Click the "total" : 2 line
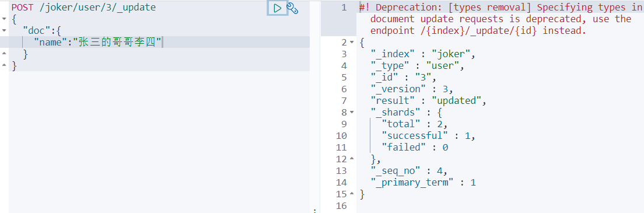This screenshot has width=644, height=213. click(414, 124)
